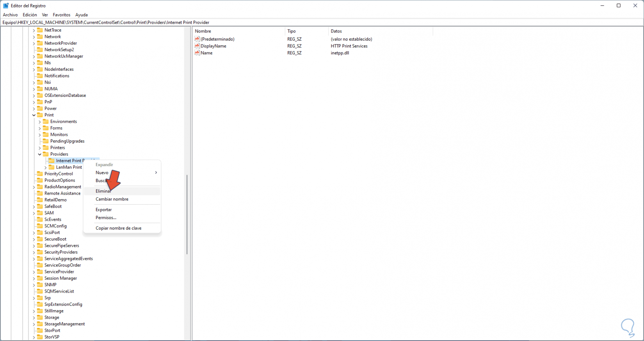Click the folder icon next to NUMA
644x341 pixels.
(40, 89)
